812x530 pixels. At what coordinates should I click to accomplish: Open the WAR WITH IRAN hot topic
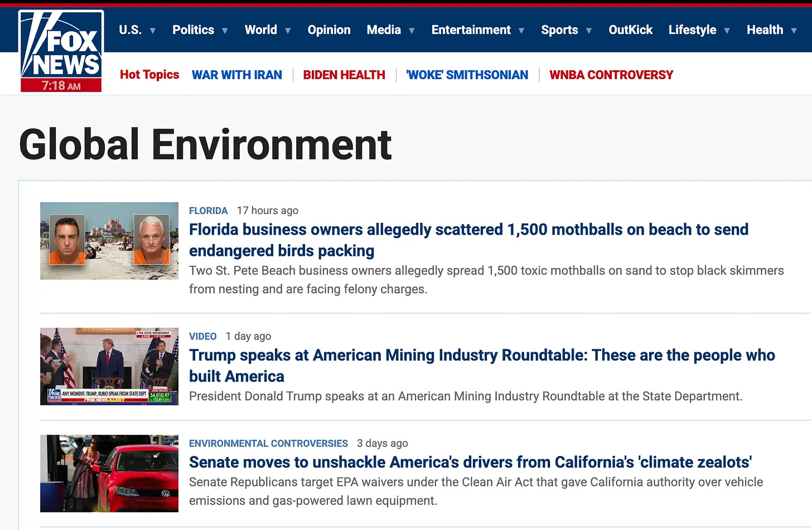[x=237, y=75]
